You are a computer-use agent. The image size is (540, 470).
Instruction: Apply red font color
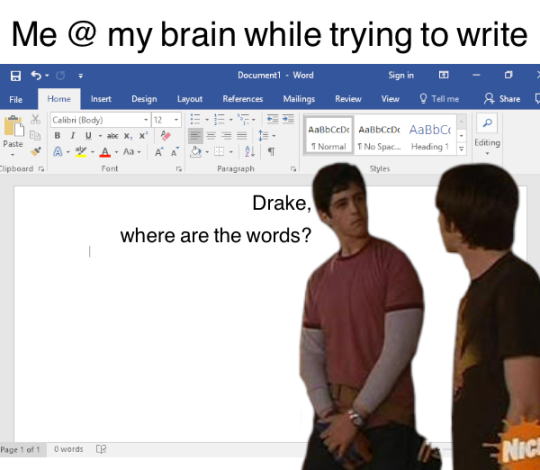[105, 152]
